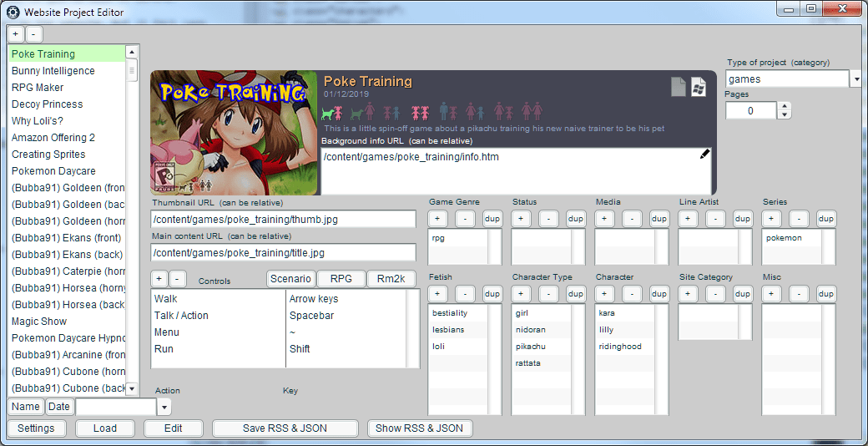Remove project using top-left minus button

pyautogui.click(x=33, y=34)
